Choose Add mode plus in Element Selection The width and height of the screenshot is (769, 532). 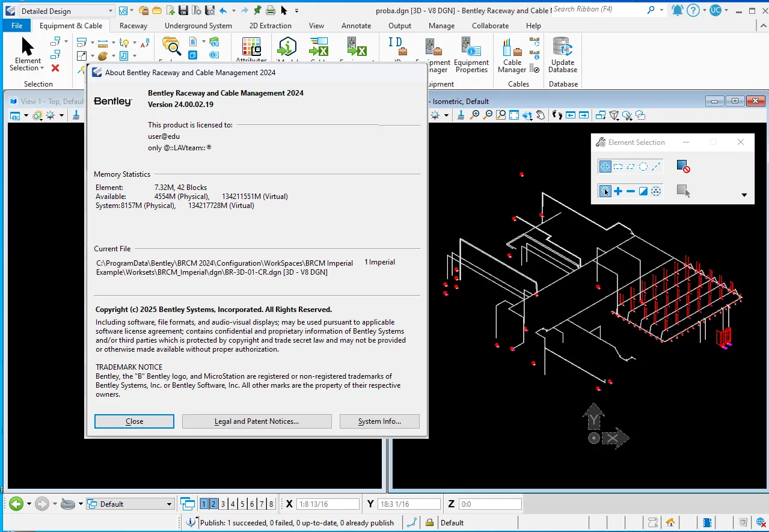click(x=618, y=191)
